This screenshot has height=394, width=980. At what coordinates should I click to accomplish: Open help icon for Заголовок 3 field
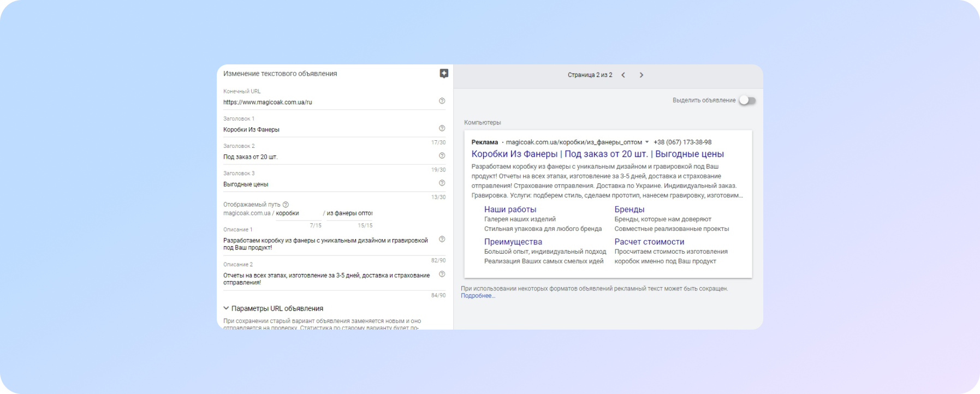click(x=442, y=183)
